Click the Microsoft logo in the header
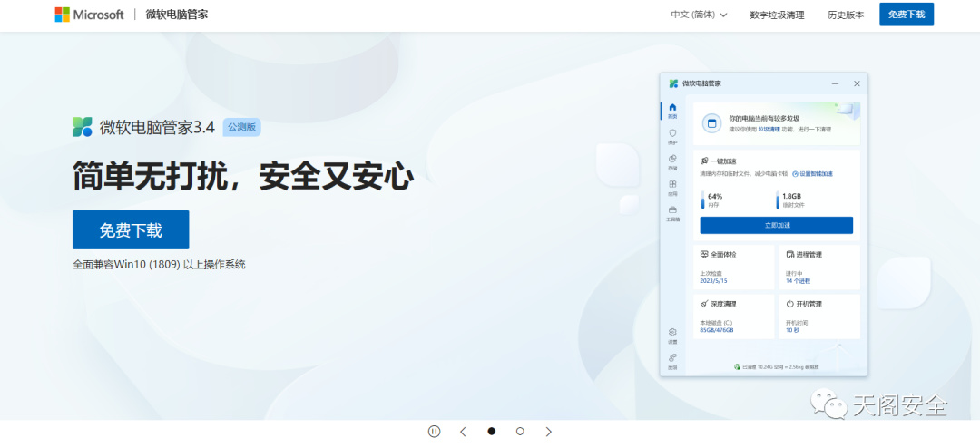Image resolution: width=980 pixels, height=448 pixels. pos(89,15)
